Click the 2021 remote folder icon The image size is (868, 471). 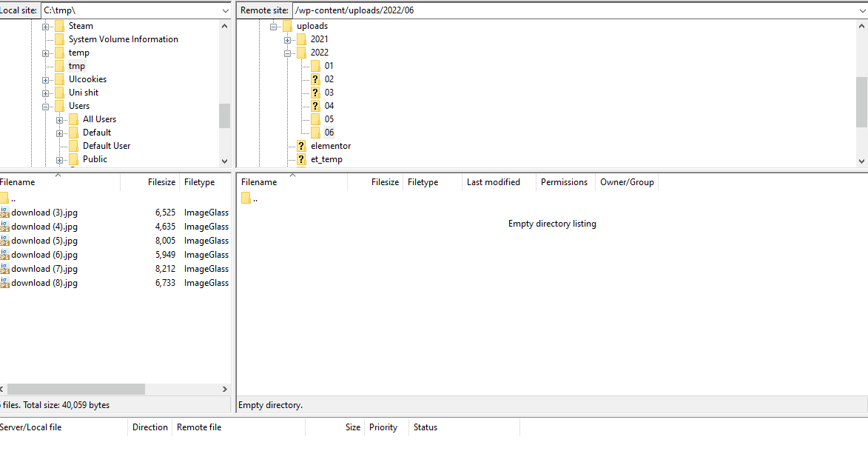[302, 39]
